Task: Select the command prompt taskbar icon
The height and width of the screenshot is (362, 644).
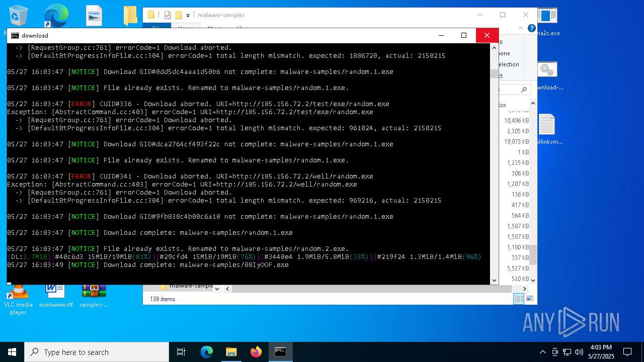Action: coord(280,352)
